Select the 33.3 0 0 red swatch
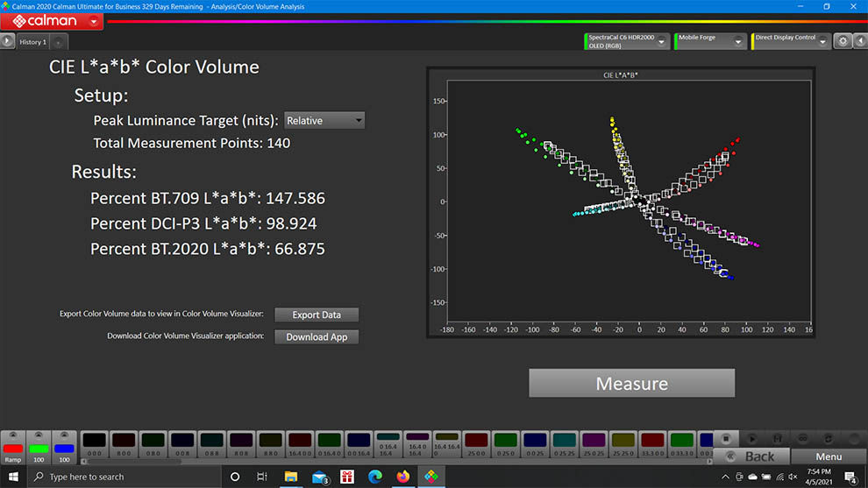The image size is (868, 488). [x=652, y=444]
